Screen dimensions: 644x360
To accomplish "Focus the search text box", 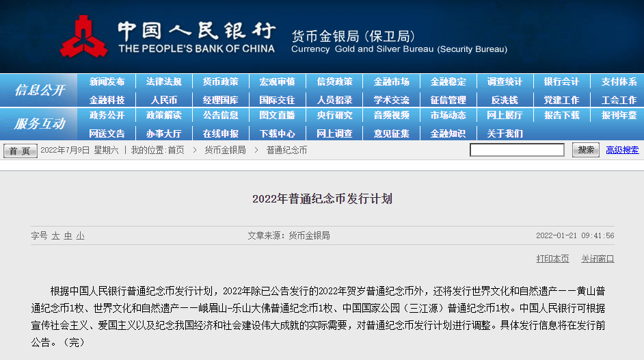I will [x=517, y=150].
